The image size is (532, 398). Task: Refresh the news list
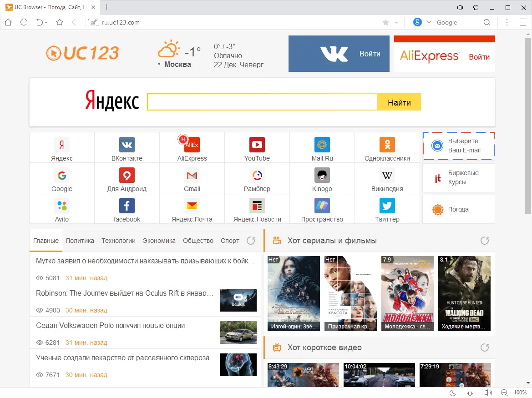pos(251,241)
